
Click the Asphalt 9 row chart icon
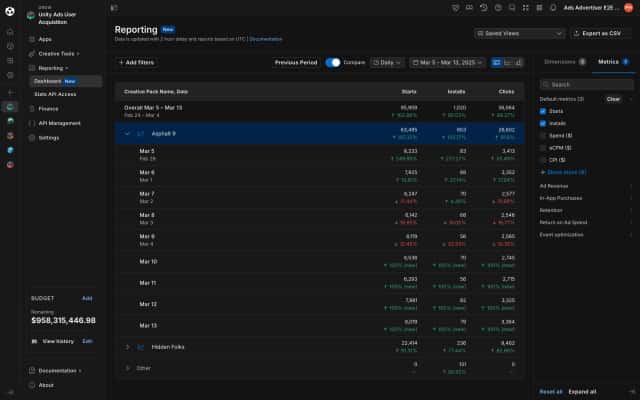[x=141, y=133]
